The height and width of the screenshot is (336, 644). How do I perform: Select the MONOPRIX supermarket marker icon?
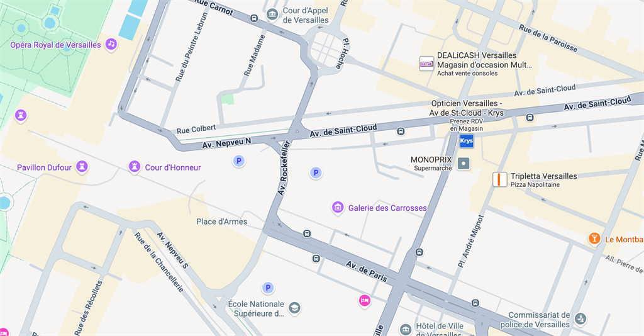pyautogui.click(x=464, y=164)
